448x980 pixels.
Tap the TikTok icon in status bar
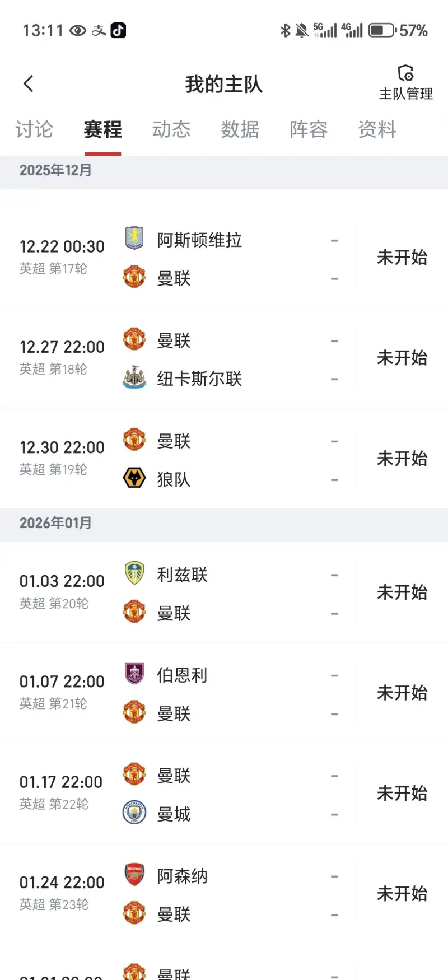coord(118,30)
